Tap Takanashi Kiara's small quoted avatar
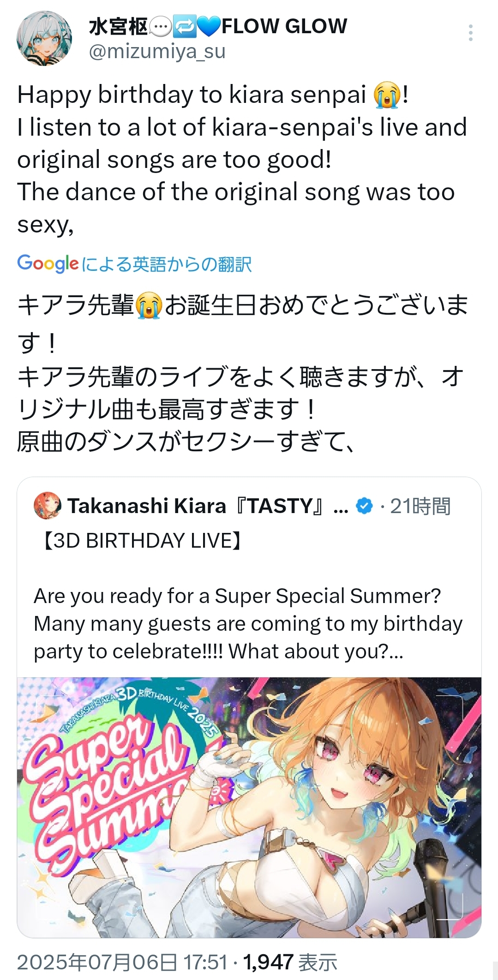498x980 pixels. [48, 506]
